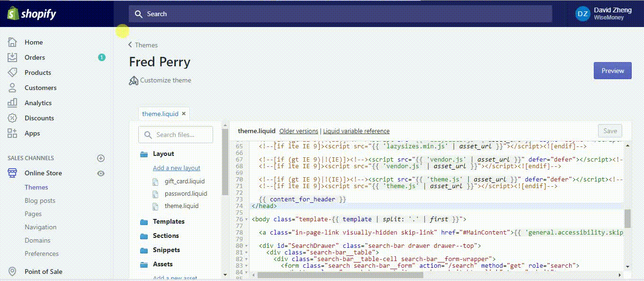Image resolution: width=644 pixels, height=281 pixels.
Task: Open the Discounts section
Action: click(39, 118)
